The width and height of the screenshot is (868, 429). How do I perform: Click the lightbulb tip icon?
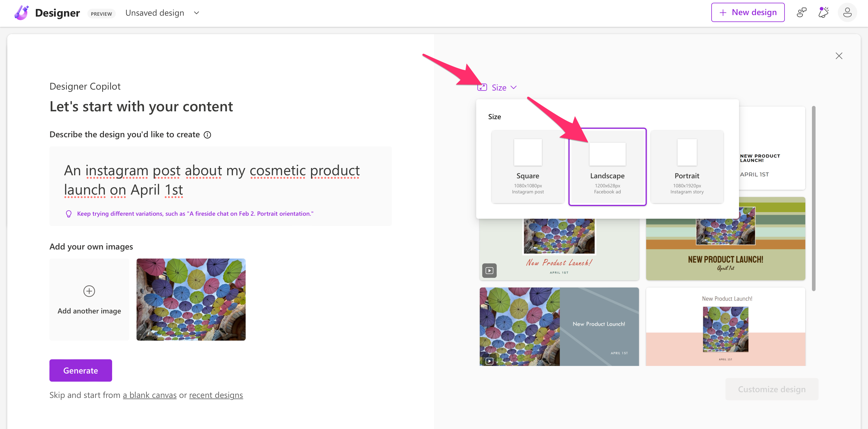69,214
